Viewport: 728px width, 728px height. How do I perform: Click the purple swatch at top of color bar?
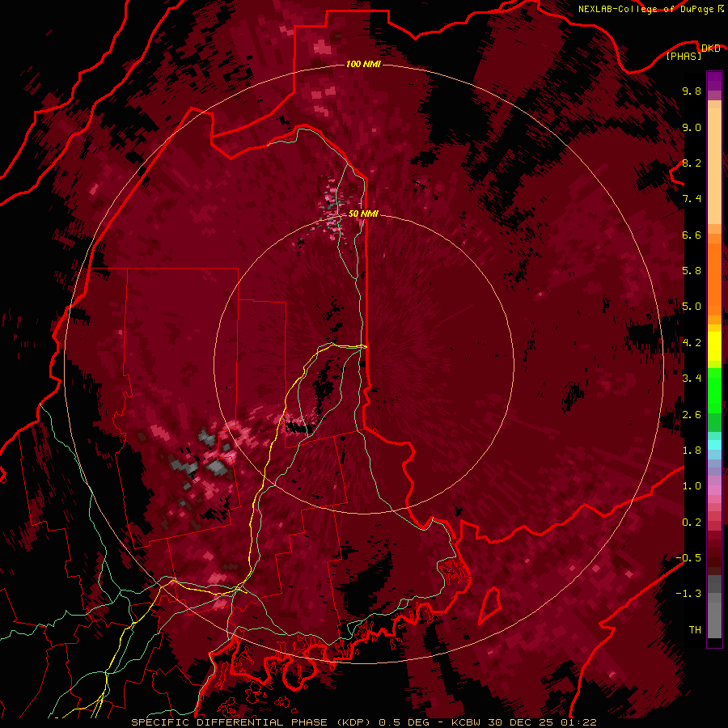[x=714, y=81]
